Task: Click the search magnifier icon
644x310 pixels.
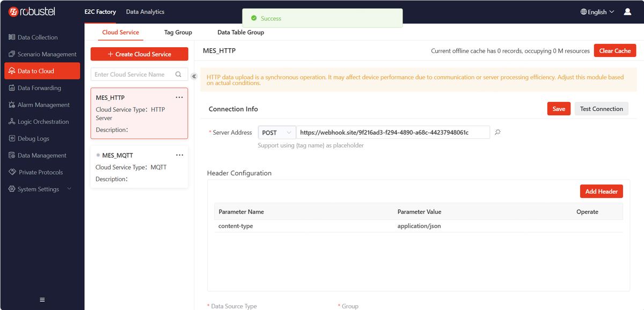Action: 179,75
